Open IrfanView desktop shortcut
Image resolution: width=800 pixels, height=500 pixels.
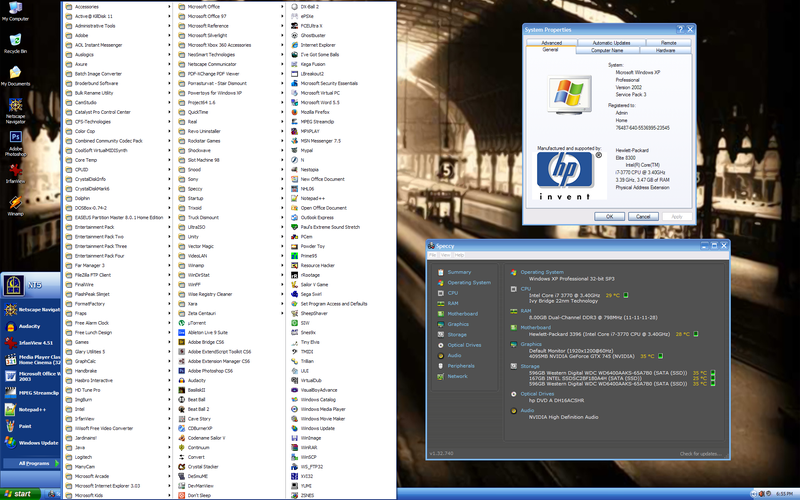point(15,173)
